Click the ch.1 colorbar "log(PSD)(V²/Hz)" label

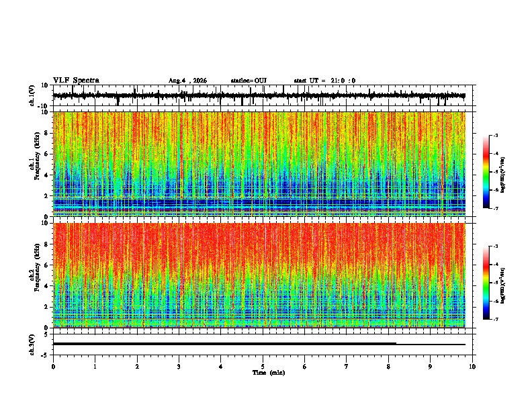coord(503,175)
